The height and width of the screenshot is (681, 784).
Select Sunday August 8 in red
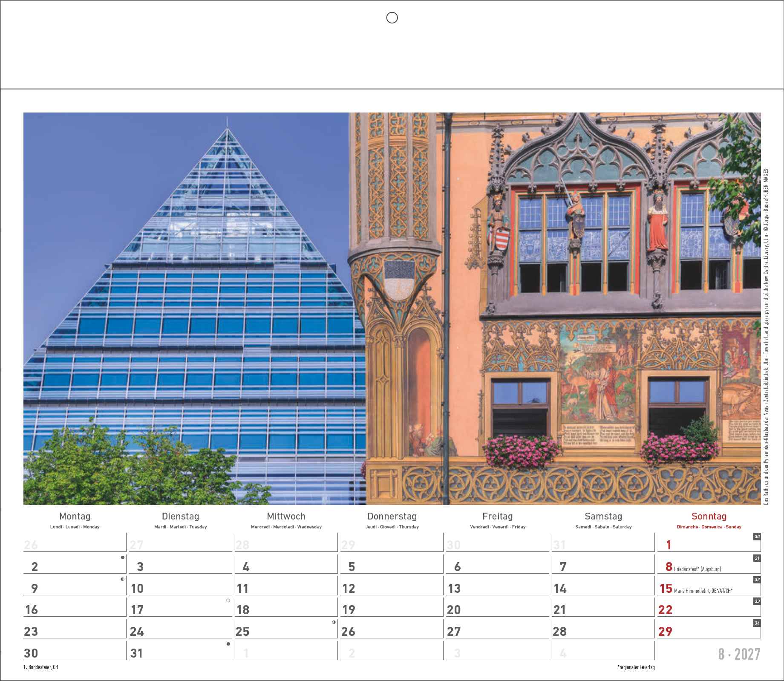(669, 567)
